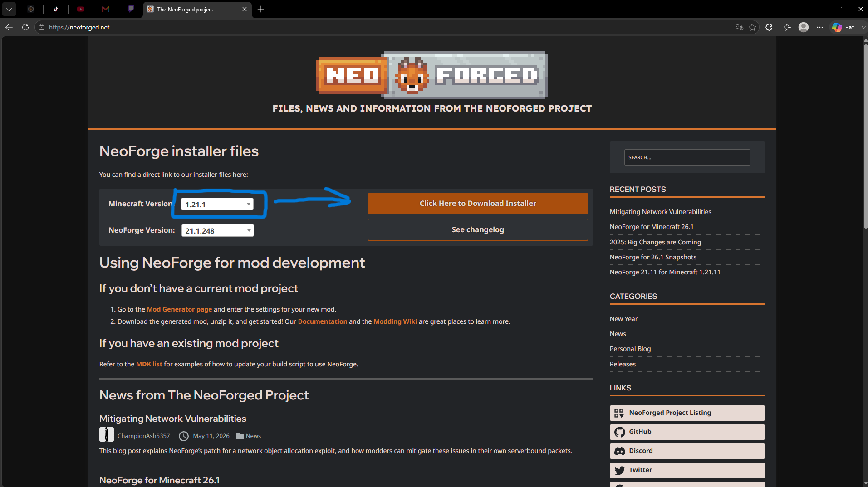Open the Releases category
The height and width of the screenshot is (487, 868).
click(x=623, y=364)
